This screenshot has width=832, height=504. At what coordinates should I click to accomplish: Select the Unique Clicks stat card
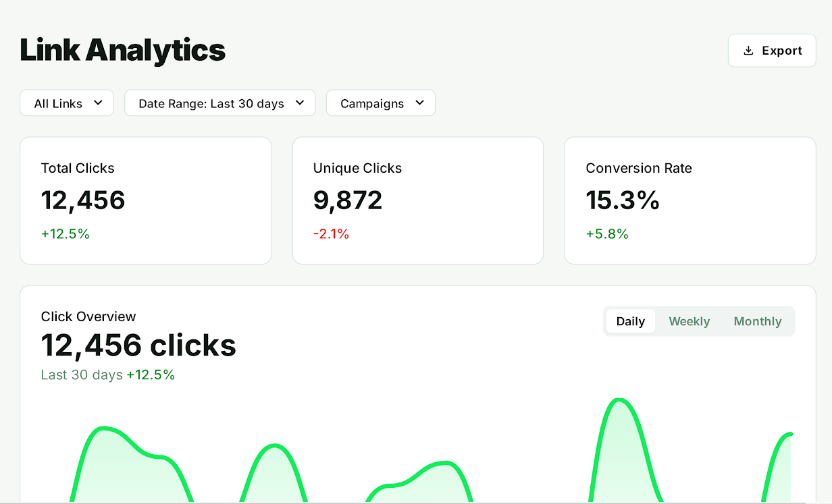point(417,200)
